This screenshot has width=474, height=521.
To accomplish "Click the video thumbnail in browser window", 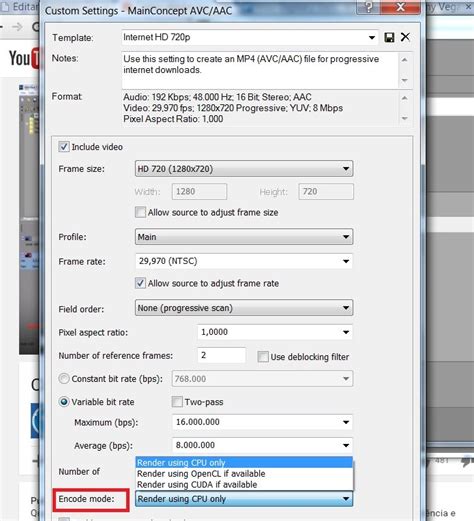I will pos(29,218).
